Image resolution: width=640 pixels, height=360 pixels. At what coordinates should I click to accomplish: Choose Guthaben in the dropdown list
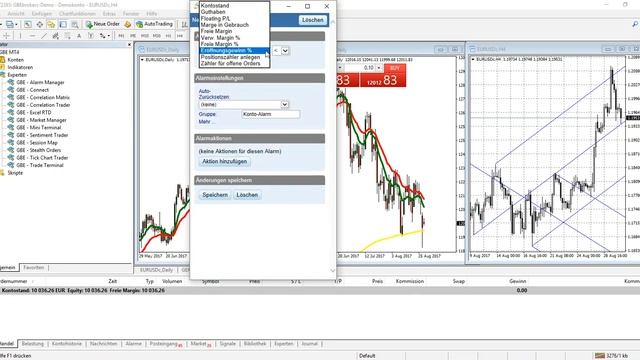point(235,12)
